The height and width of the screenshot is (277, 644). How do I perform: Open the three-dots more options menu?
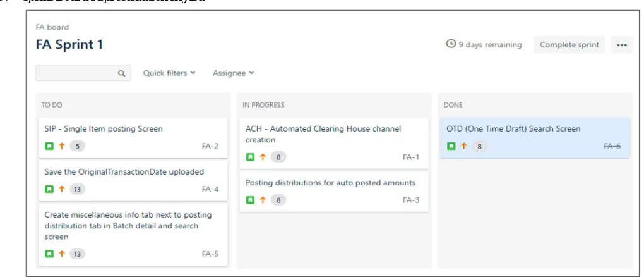[x=622, y=45]
